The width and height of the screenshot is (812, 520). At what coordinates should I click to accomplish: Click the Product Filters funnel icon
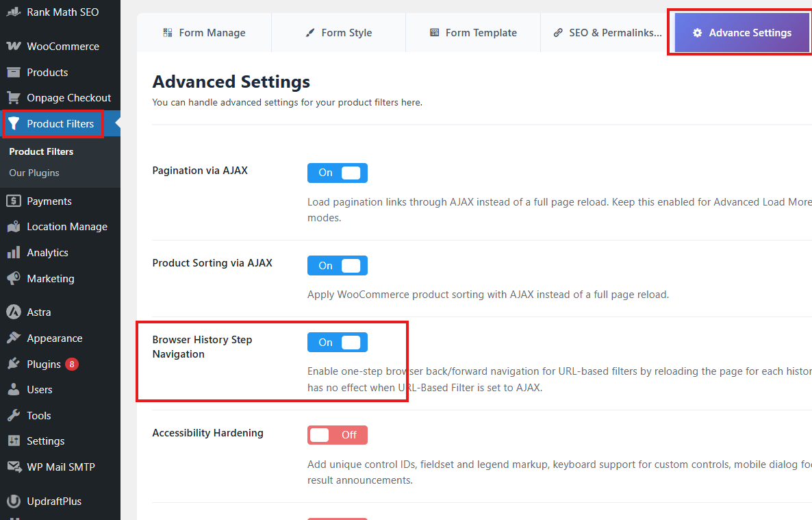(14, 124)
